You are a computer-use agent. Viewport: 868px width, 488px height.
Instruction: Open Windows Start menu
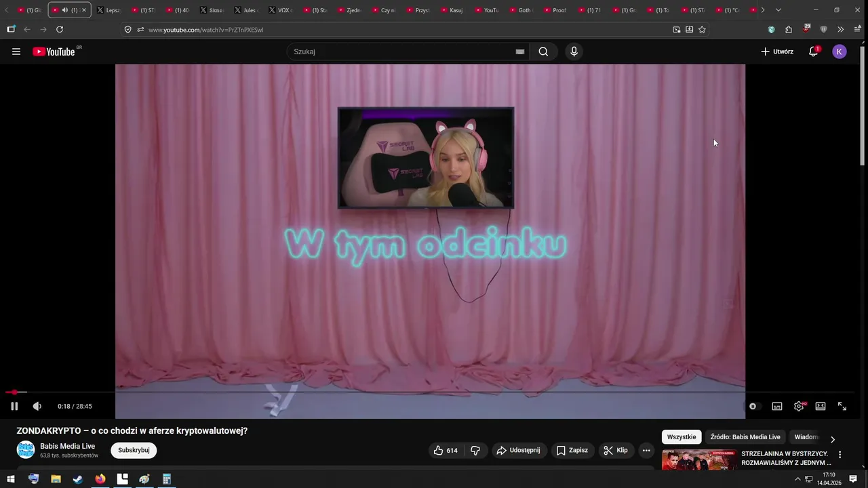11,479
